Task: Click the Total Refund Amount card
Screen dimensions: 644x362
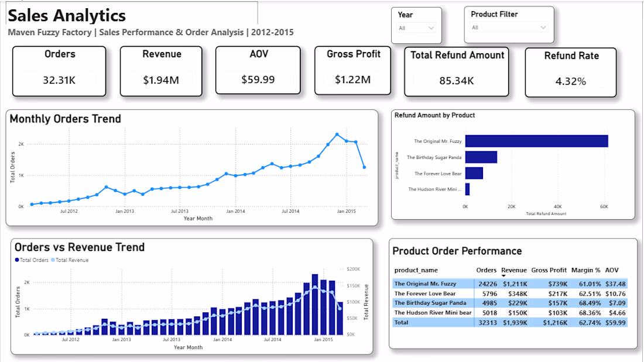Action: (x=456, y=72)
